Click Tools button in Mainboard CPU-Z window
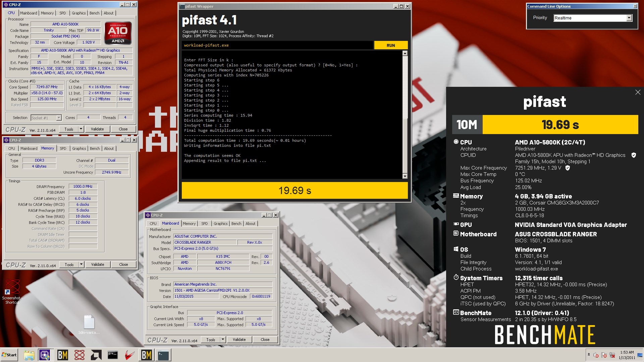Image resolution: width=644 pixels, height=362 pixels. point(211,340)
